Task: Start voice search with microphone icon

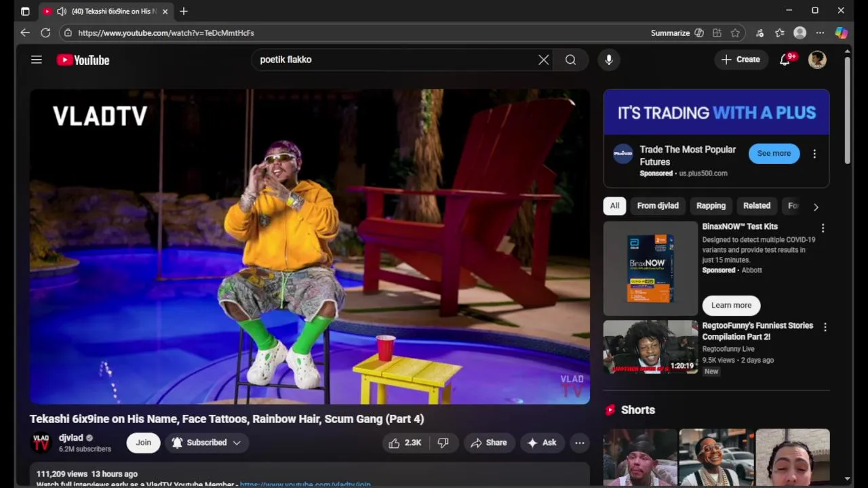Action: point(609,60)
